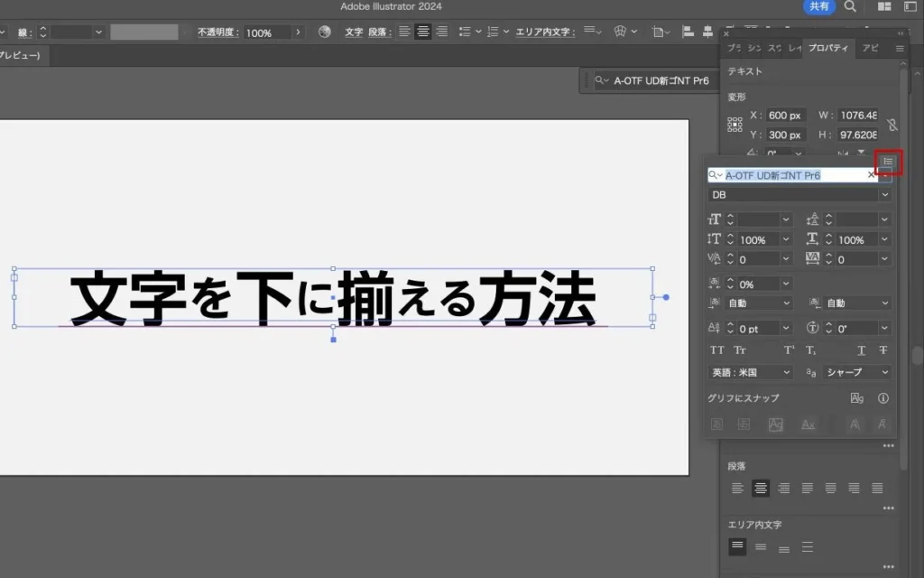Toggle All Caps (TT) text style
Screen dimensions: 924x578
tap(717, 350)
